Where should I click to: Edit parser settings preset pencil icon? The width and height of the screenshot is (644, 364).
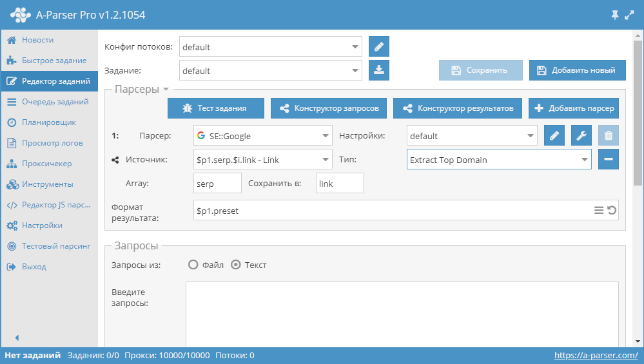(554, 135)
